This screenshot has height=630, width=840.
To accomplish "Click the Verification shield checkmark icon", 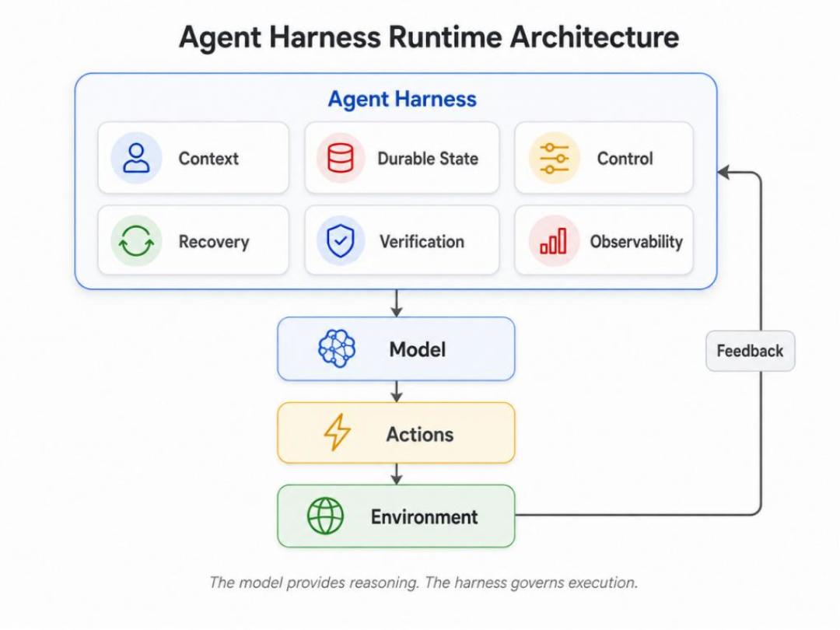I will click(340, 241).
